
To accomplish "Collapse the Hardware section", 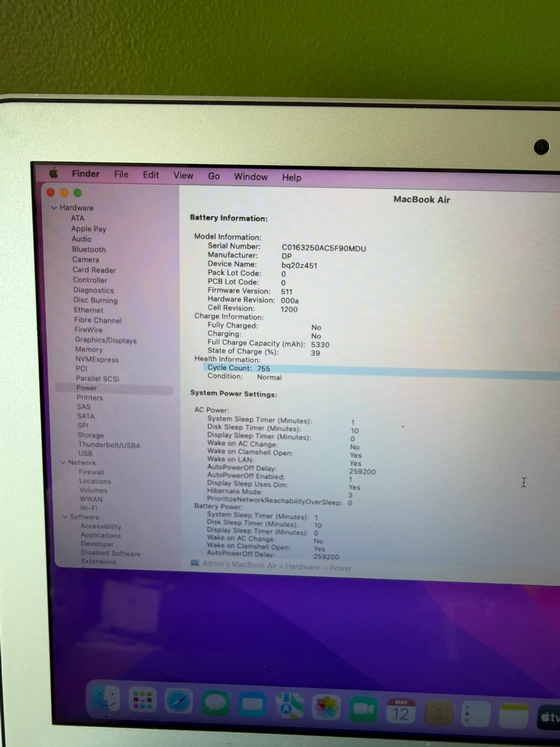I will (x=54, y=208).
